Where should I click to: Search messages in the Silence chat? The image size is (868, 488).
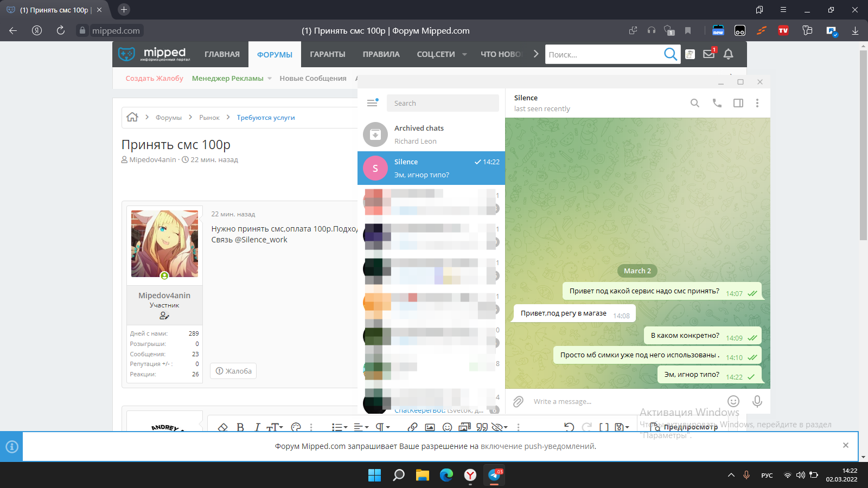click(x=695, y=103)
